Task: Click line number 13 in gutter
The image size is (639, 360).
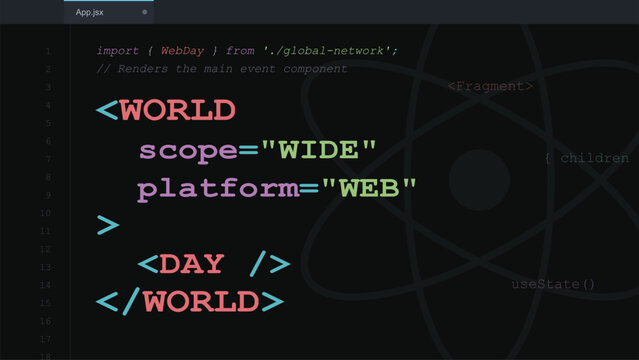Action: tap(45, 267)
